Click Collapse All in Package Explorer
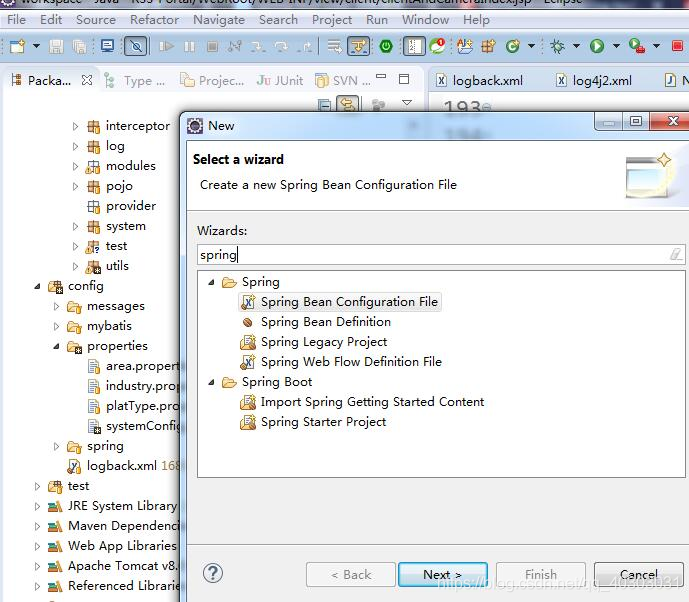The image size is (689, 602). [x=324, y=105]
